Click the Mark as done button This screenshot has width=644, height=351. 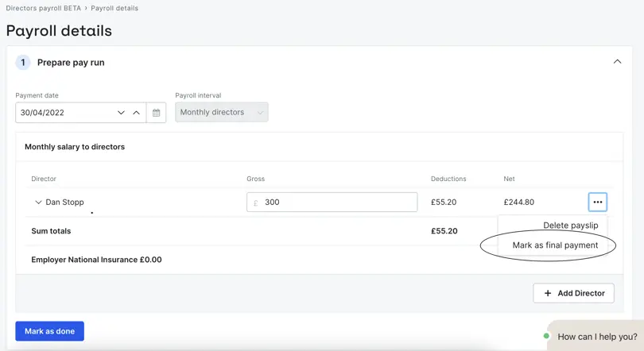coord(50,331)
